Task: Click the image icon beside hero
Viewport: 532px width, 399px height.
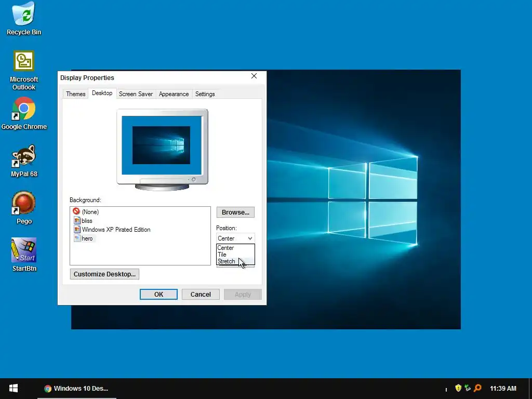Action: [77, 238]
